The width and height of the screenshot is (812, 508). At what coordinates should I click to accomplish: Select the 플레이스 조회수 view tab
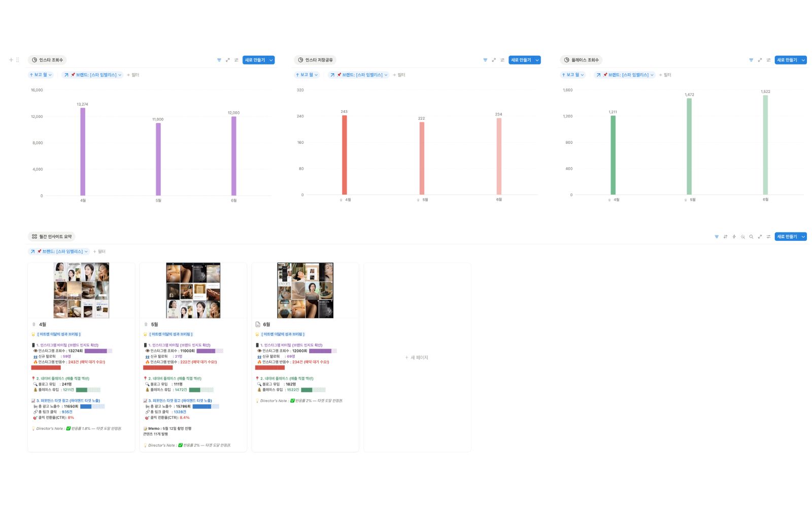tap(581, 60)
